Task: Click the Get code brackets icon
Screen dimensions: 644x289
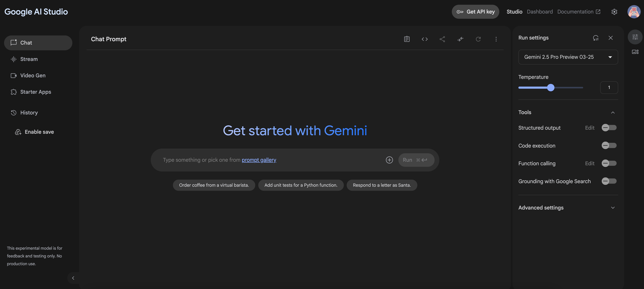Action: coord(424,39)
